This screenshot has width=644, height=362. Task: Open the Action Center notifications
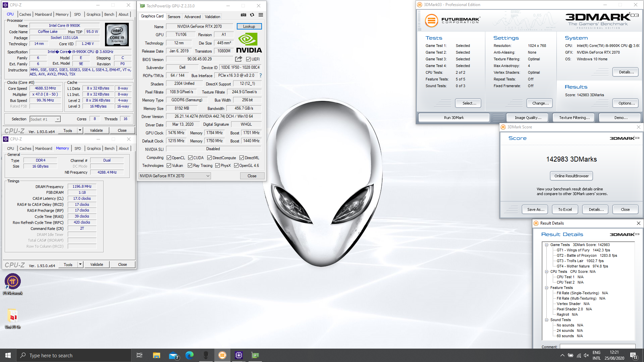[634, 355]
